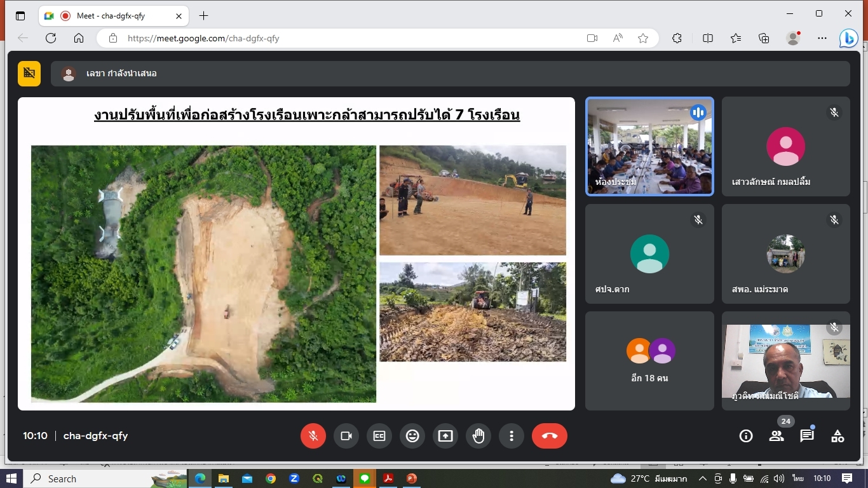The image size is (868, 488).
Task: Unmute the microphone in Meet controls
Action: tap(313, 436)
